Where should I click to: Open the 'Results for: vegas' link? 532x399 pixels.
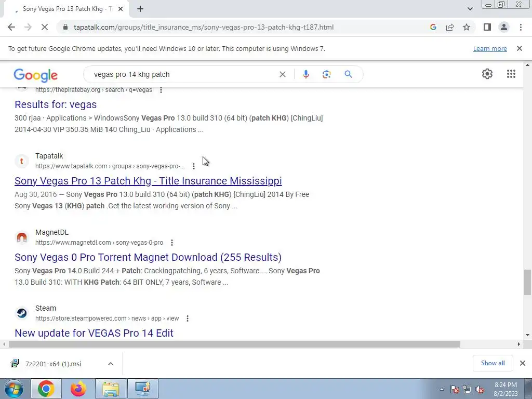56,104
